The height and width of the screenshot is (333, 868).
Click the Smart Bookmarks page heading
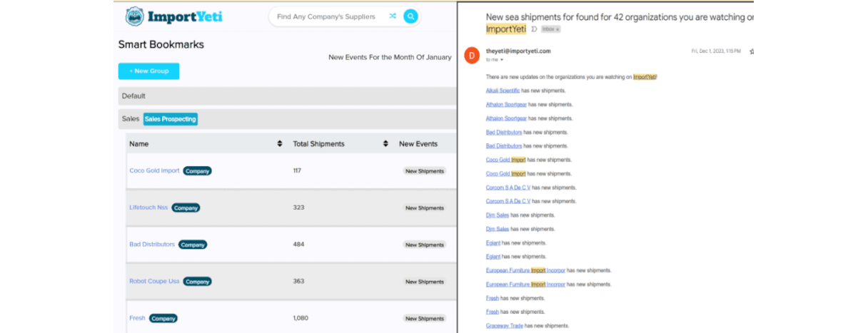161,44
